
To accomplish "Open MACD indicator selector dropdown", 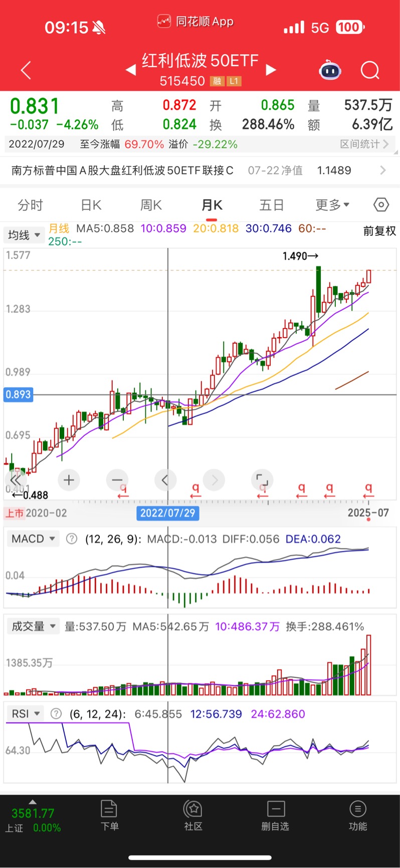I will coord(32,539).
